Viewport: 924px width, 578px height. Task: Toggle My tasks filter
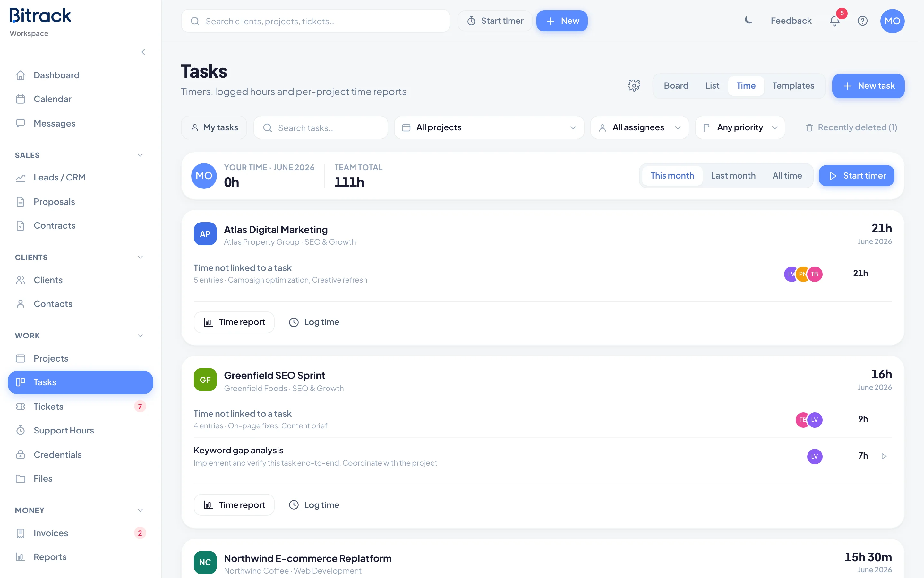click(214, 127)
